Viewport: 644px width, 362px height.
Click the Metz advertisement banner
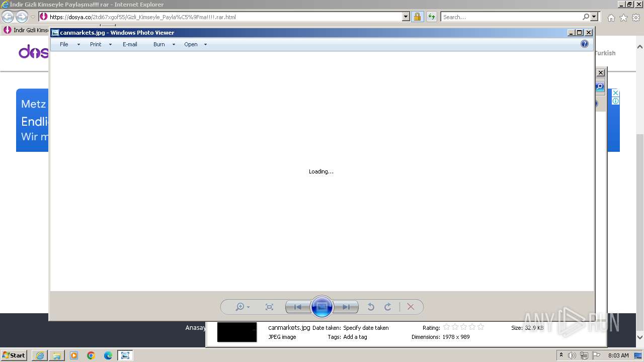[x=32, y=120]
